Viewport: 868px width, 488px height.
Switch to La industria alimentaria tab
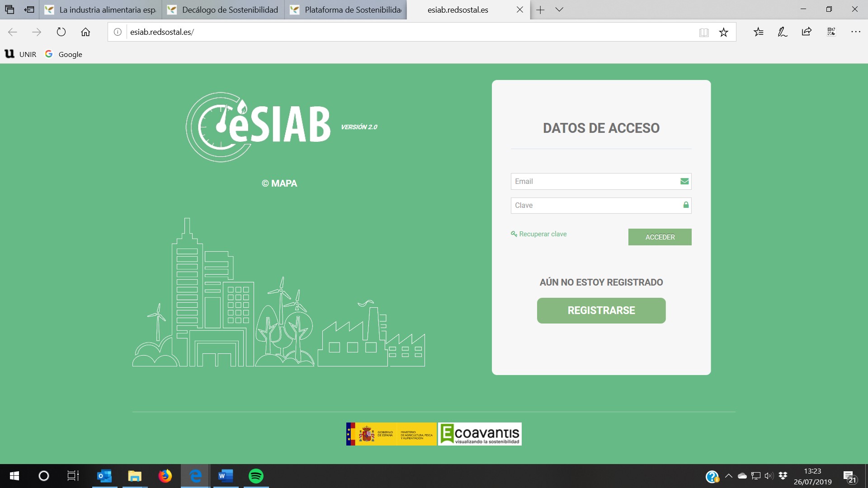(102, 9)
